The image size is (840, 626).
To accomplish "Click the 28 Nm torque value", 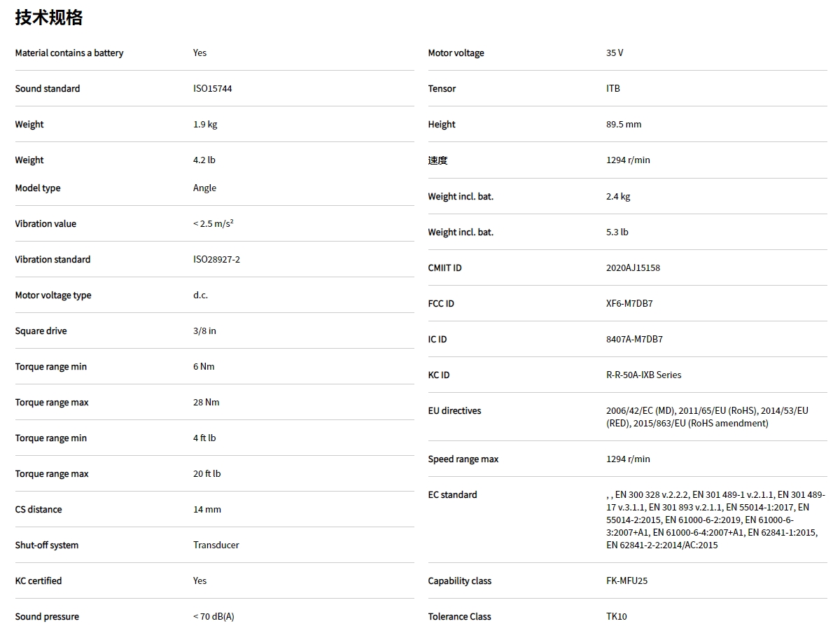I will [206, 403].
